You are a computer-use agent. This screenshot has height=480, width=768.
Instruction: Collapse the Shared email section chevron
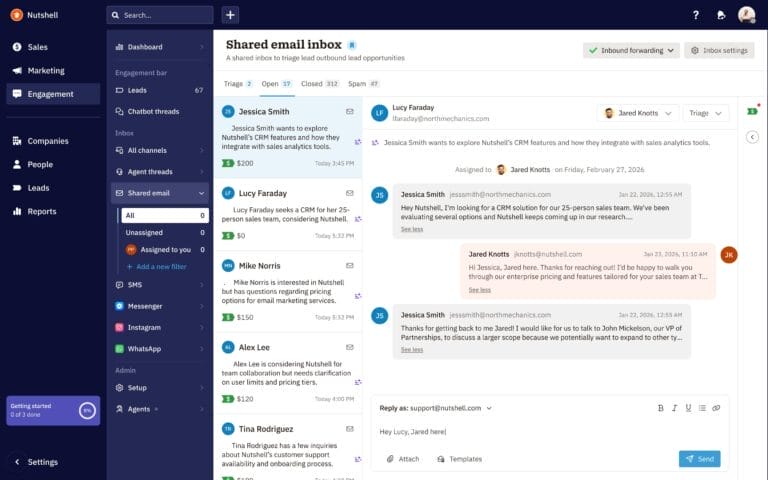201,193
